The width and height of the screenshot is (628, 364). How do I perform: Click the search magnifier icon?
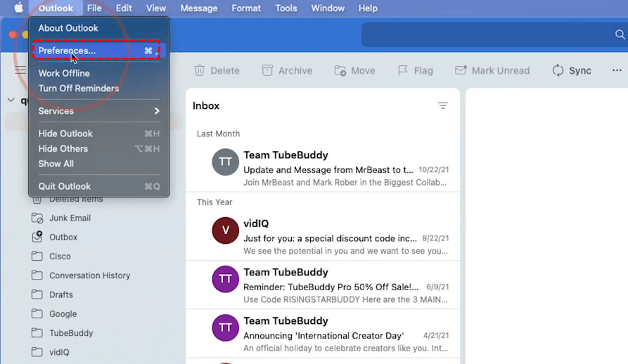click(x=620, y=34)
